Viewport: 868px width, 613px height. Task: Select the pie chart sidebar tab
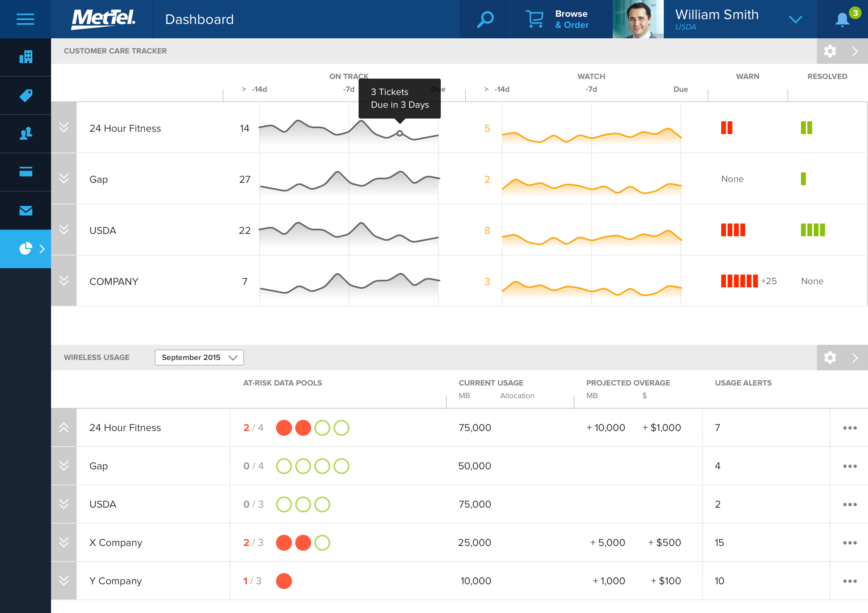tap(26, 249)
